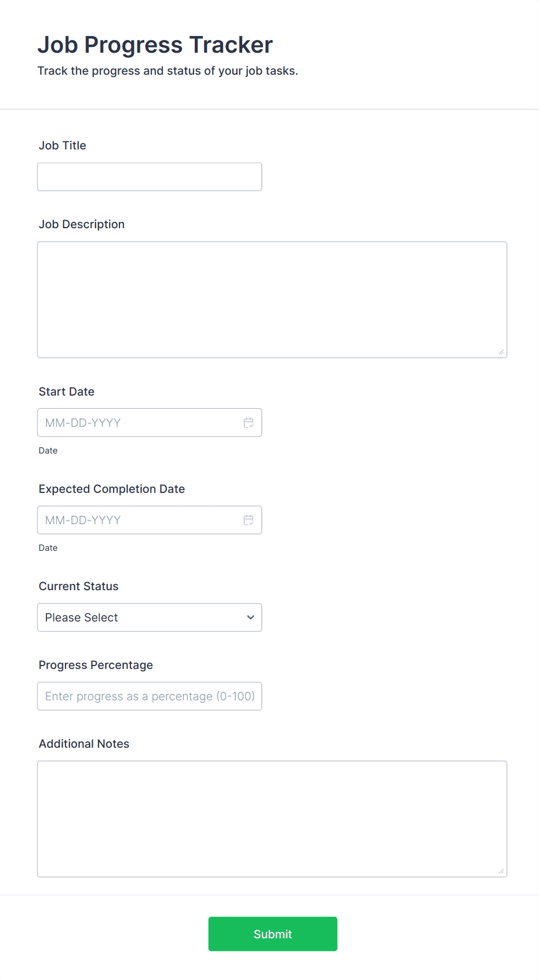Image resolution: width=539 pixels, height=980 pixels.
Task: Click the Date sublabel under Start Date
Action: pos(48,451)
